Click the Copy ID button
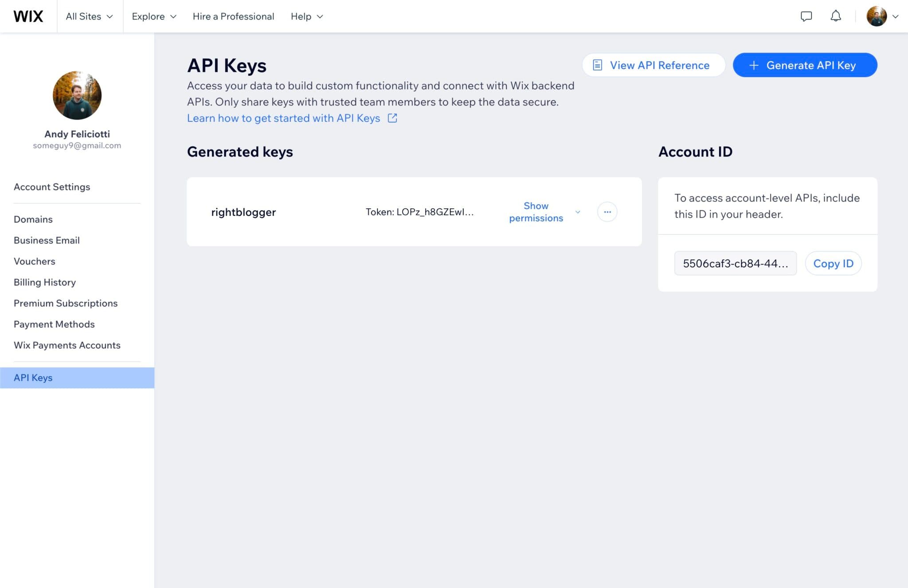This screenshot has height=588, width=908. [833, 263]
